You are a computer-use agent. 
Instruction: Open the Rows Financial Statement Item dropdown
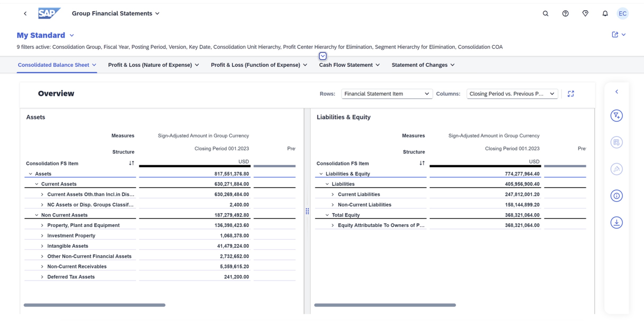pyautogui.click(x=387, y=94)
